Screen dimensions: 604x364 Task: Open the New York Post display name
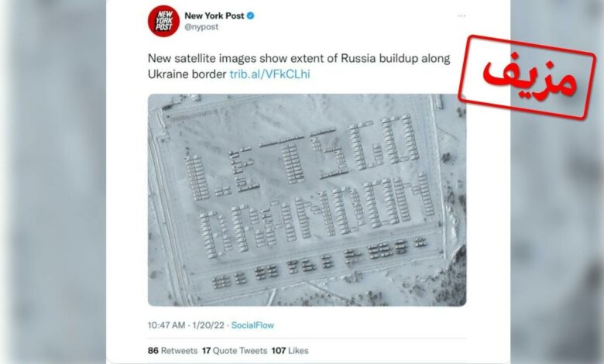pos(214,15)
